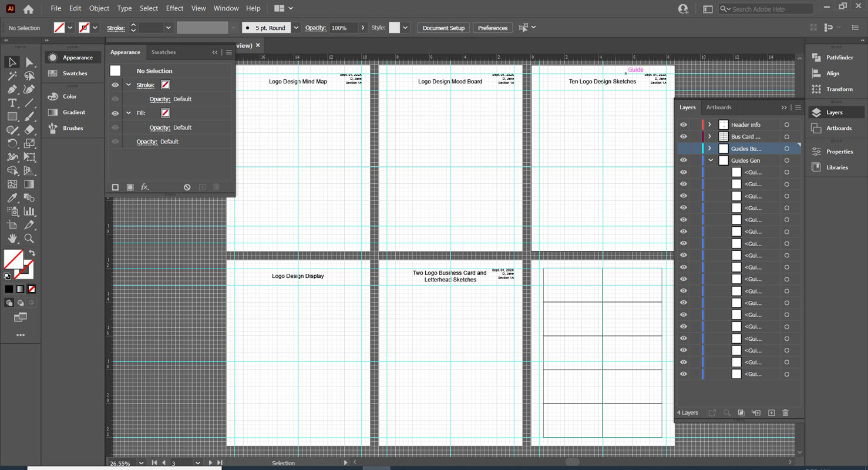This screenshot has width=868, height=470.
Task: Collapse the Guides Gen layer
Action: [x=710, y=160]
